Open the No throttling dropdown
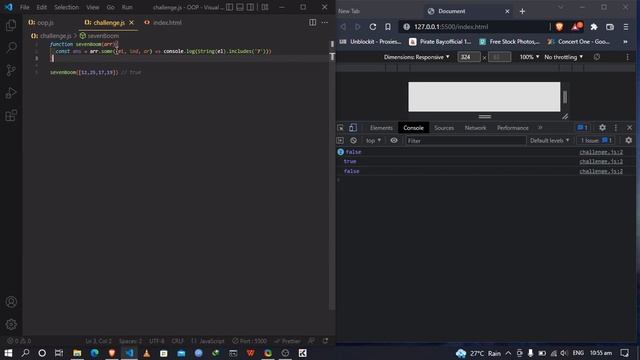 564,57
